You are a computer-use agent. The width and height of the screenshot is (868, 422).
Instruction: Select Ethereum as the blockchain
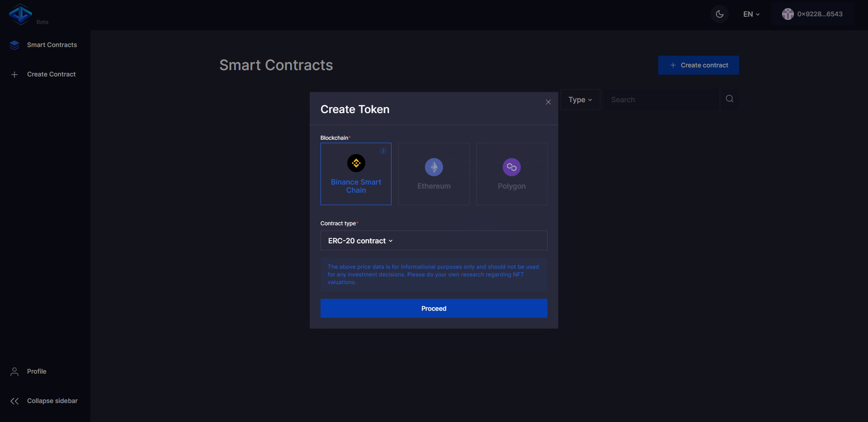[x=434, y=174]
